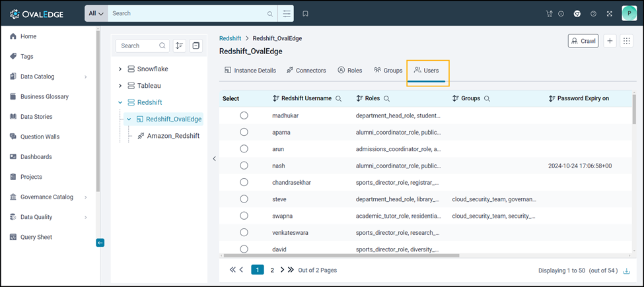Click the search magnifier in top bar
The image size is (644, 287).
tap(270, 14)
